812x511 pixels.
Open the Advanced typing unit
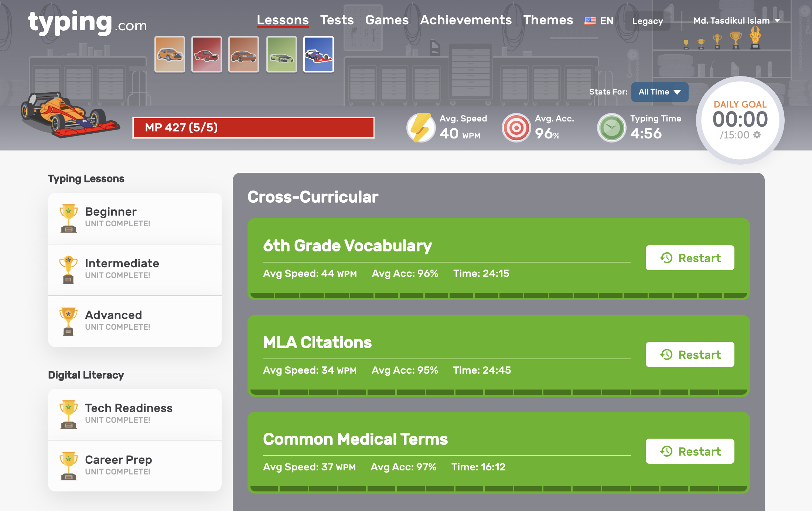(135, 322)
